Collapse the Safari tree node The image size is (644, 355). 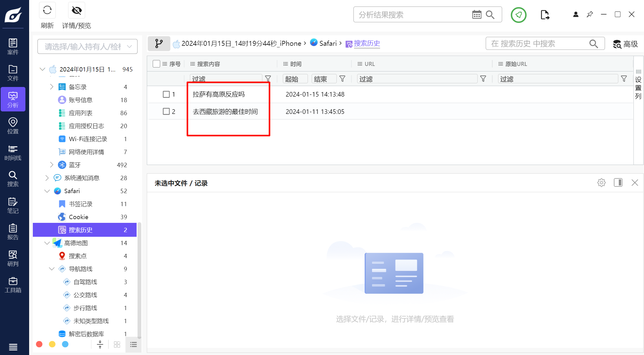(x=47, y=191)
